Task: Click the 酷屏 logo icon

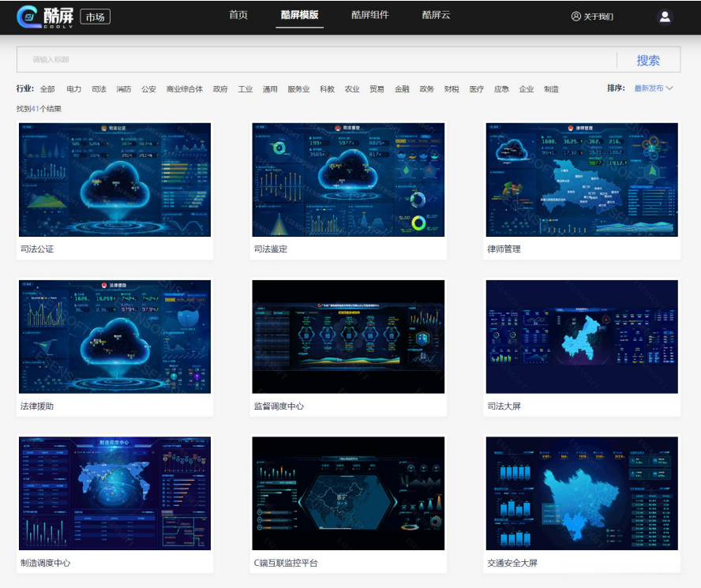Action: tap(28, 17)
